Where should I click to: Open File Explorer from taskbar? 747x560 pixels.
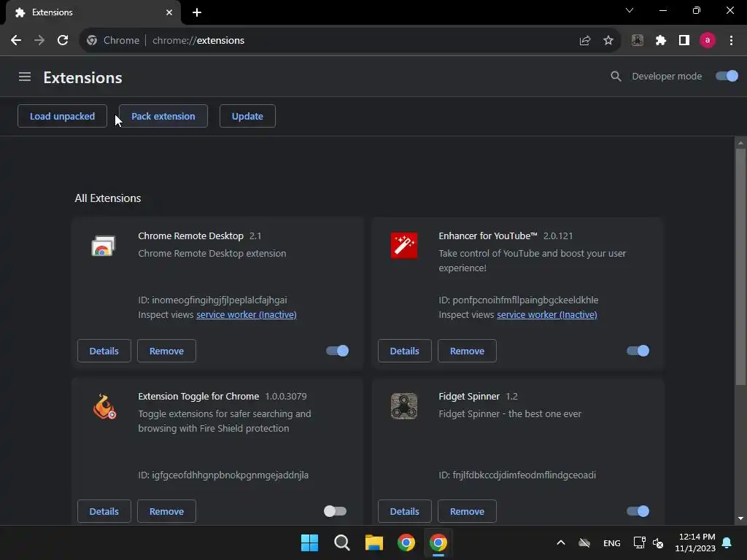click(x=374, y=542)
